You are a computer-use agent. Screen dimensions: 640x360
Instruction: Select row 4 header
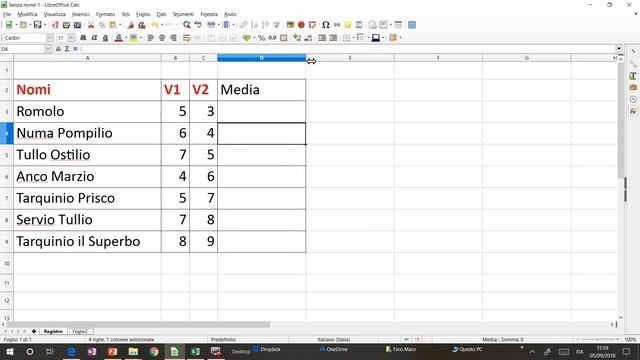(7, 133)
